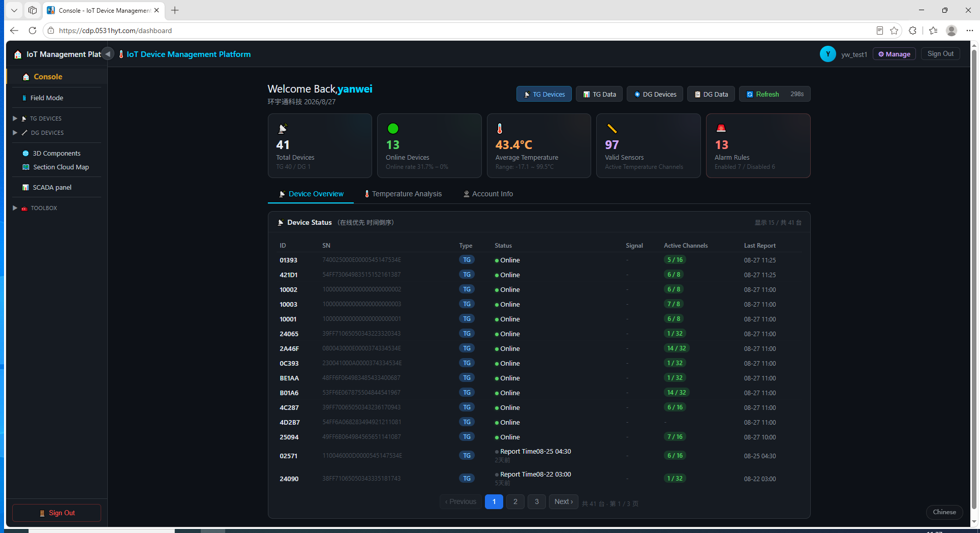
Task: Click the Manage button
Action: [894, 54]
